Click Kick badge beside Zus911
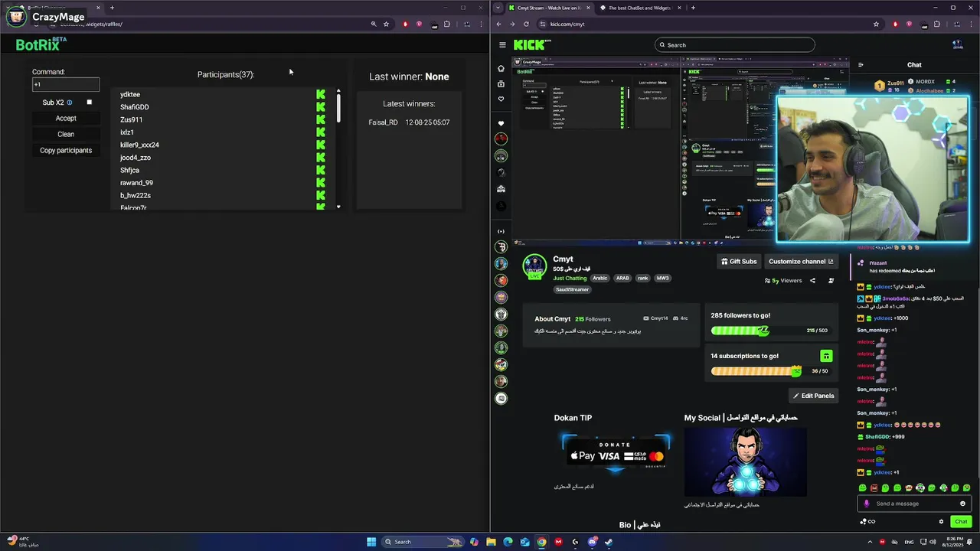Image resolution: width=980 pixels, height=551 pixels. click(321, 119)
